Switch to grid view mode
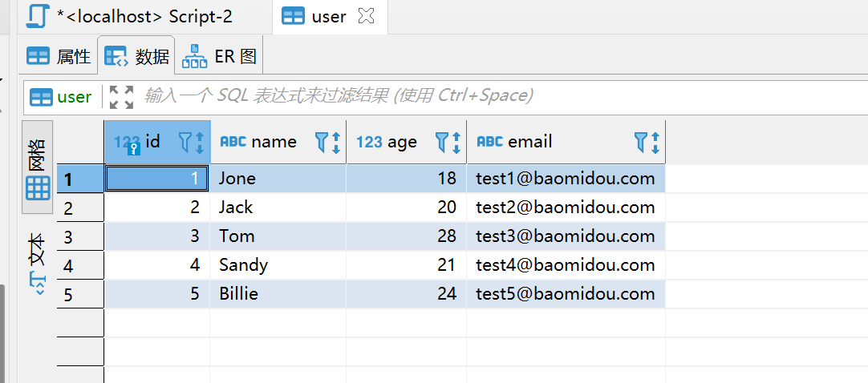This screenshot has width=868, height=383. point(38,167)
